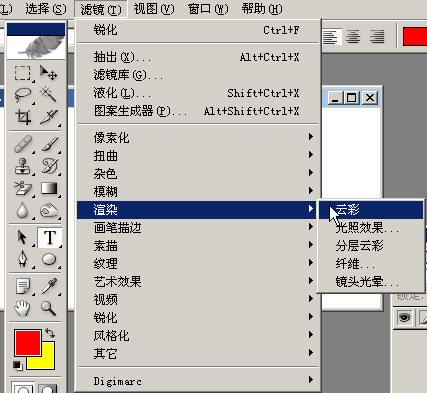This screenshot has height=393, width=427.
Task: Align text left in options bar
Action: pyautogui.click(x=330, y=36)
